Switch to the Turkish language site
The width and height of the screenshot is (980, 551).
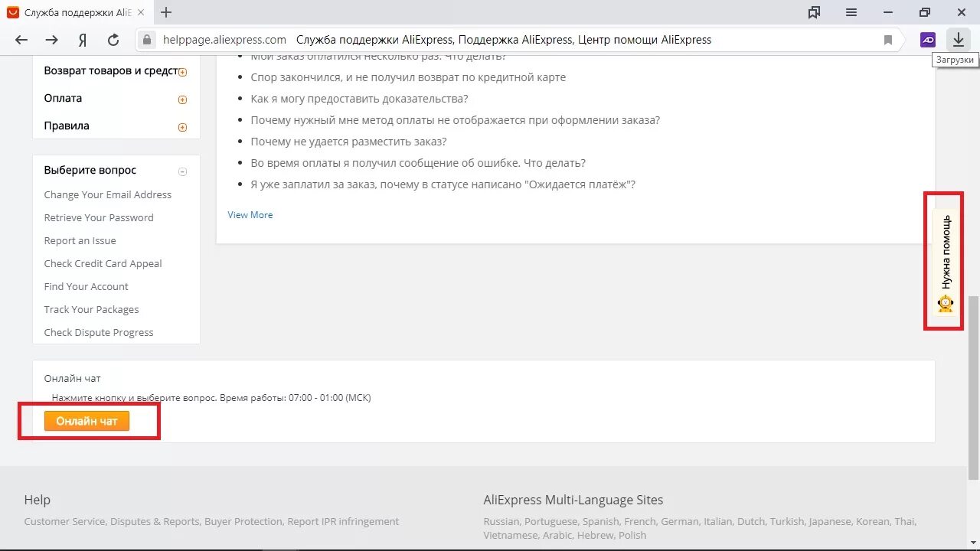(787, 521)
